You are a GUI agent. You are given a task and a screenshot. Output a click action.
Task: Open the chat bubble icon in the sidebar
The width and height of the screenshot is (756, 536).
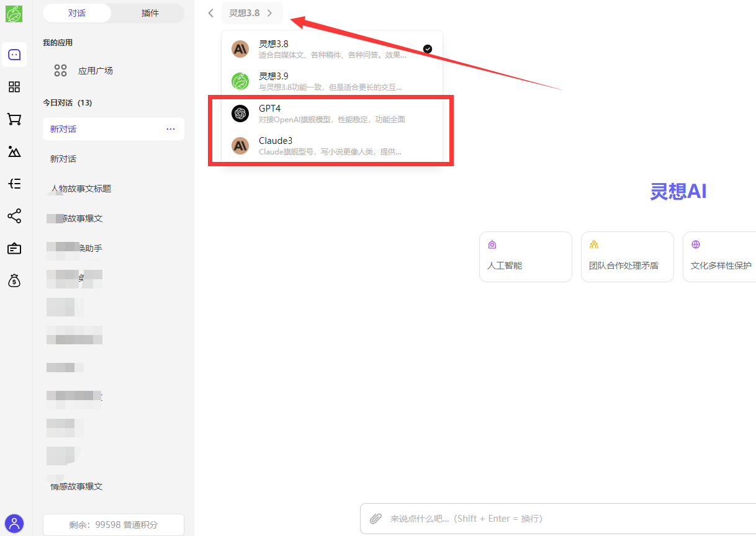[14, 55]
